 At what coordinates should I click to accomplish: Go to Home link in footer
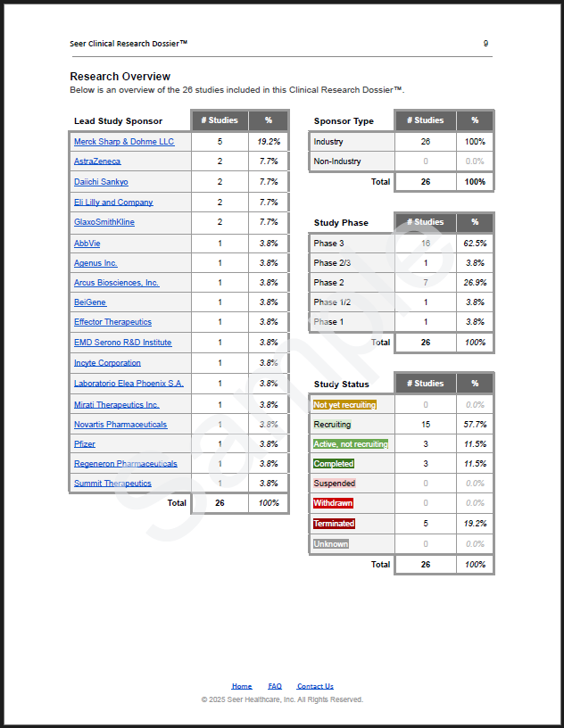pyautogui.click(x=242, y=686)
